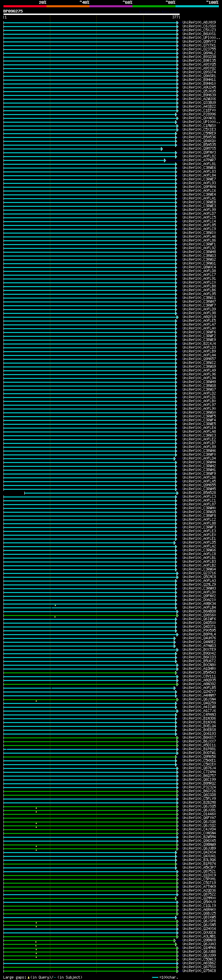Click the label UniRef100_A9U245
222x980 pixels.
tap(199, 88)
